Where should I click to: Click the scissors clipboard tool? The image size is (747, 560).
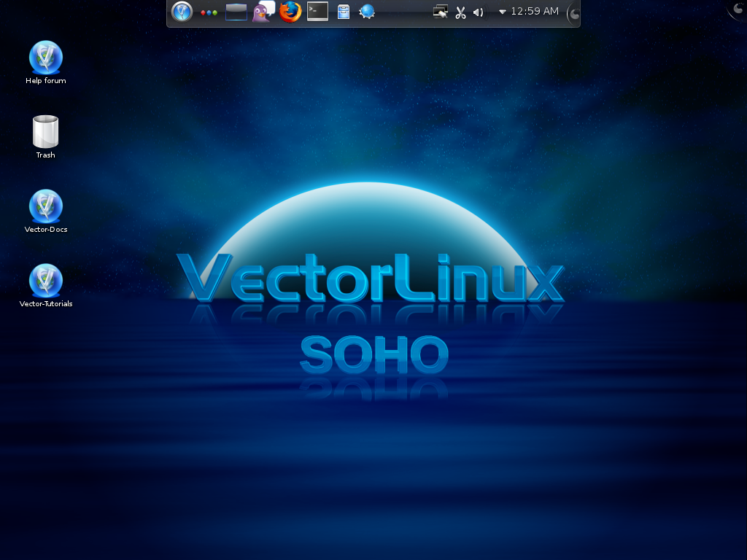[460, 12]
